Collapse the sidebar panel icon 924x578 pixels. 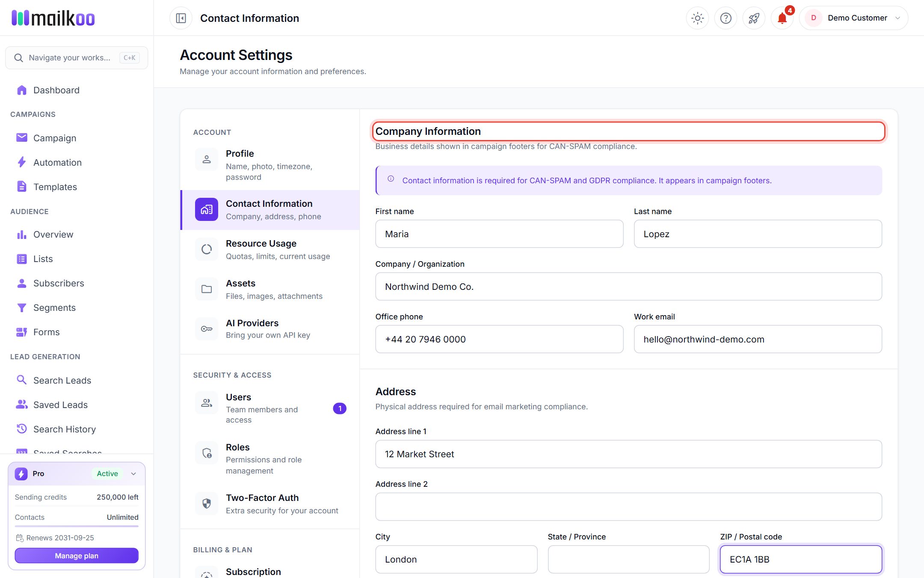coord(181,18)
